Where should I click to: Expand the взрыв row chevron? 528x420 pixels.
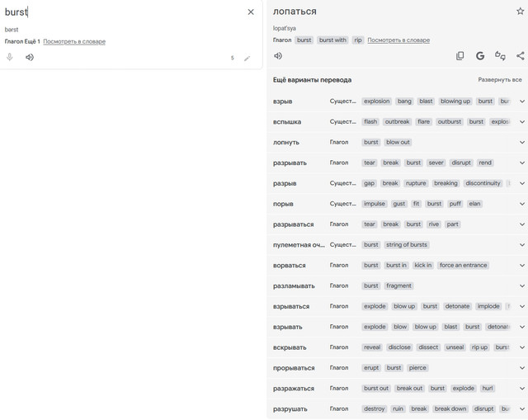coord(522,101)
